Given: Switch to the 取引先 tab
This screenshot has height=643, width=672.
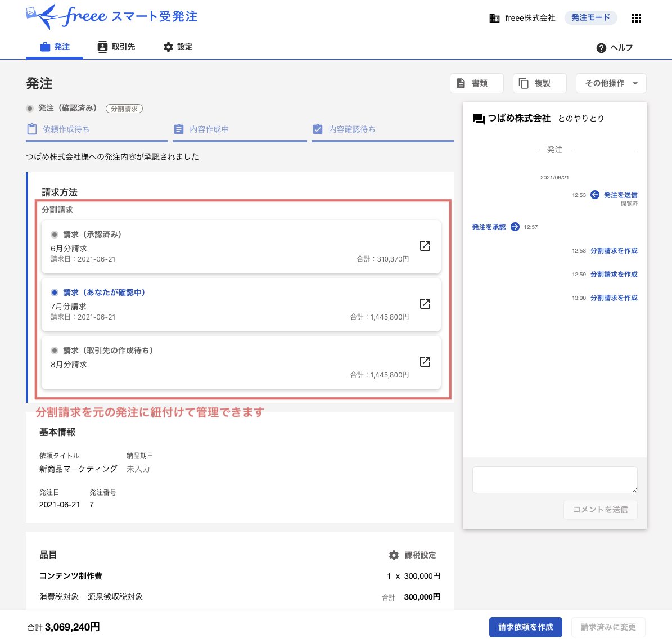Looking at the screenshot, I should click(116, 47).
